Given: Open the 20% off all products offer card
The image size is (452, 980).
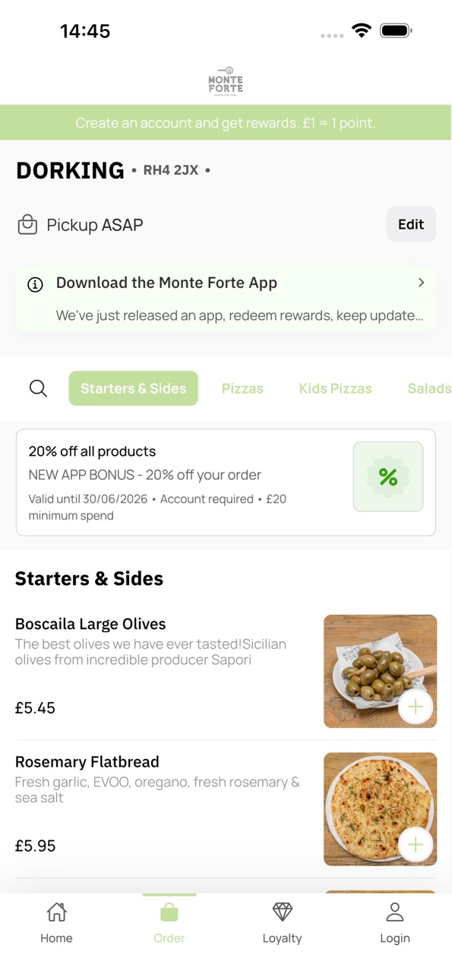Looking at the screenshot, I should 226,482.
